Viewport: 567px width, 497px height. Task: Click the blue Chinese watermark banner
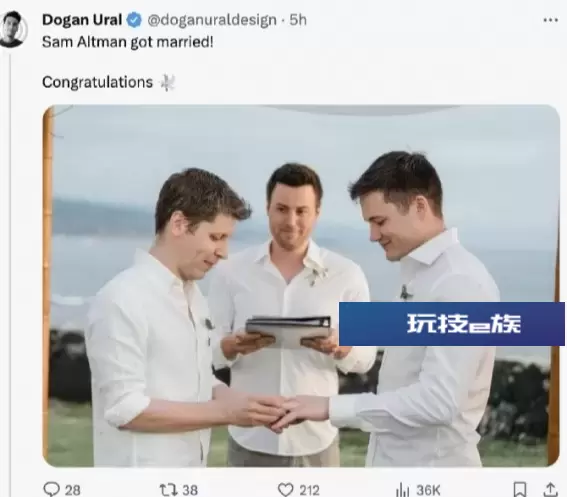coord(452,324)
